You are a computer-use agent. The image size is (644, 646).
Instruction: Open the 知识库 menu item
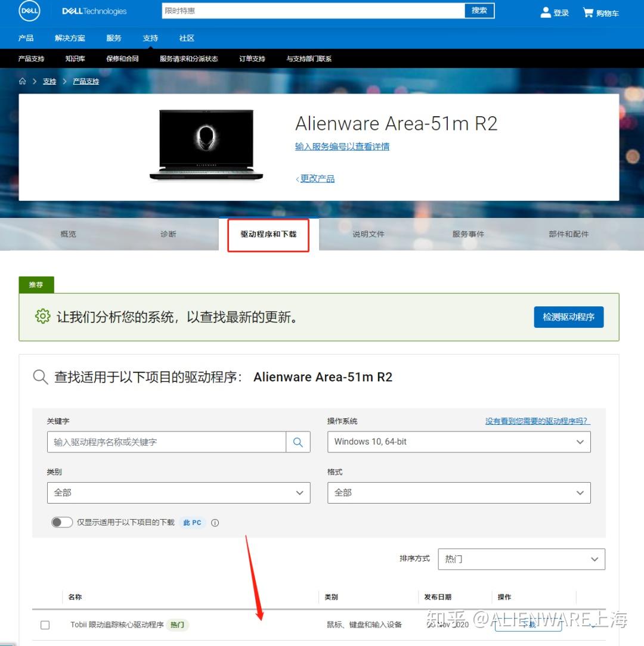(75, 58)
